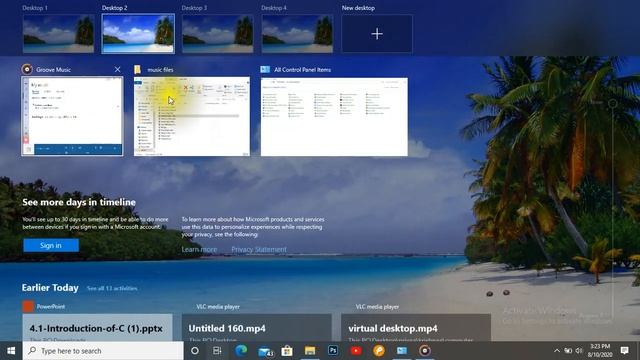Image resolution: width=640 pixels, height=360 pixels.
Task: Switch to Desktop 3 thumbnail
Action: [218, 34]
